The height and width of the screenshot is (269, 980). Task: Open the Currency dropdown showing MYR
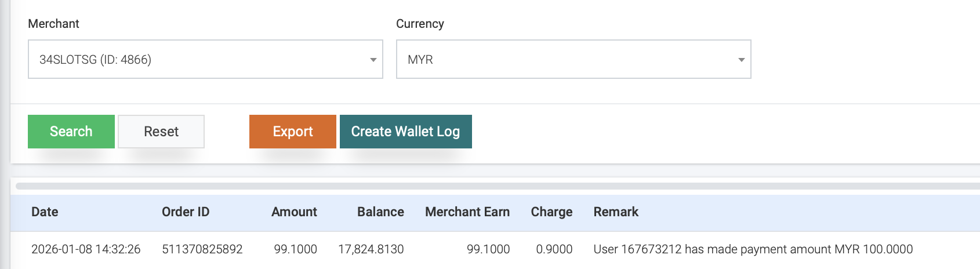coord(565,59)
